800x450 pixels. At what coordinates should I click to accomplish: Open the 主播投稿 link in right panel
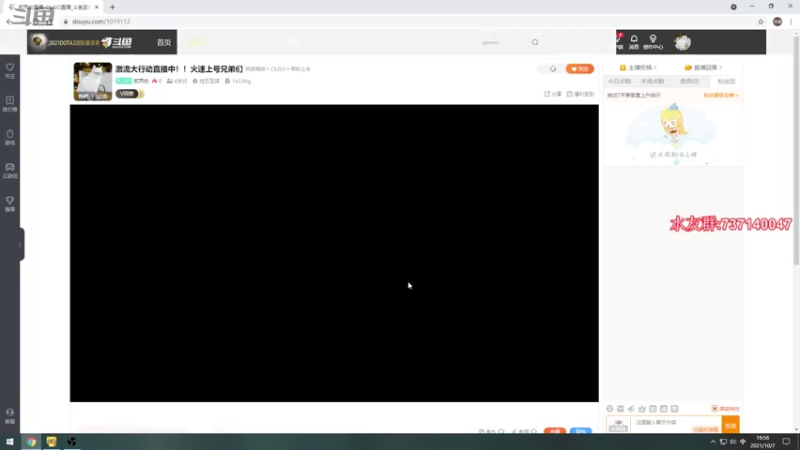(638, 67)
